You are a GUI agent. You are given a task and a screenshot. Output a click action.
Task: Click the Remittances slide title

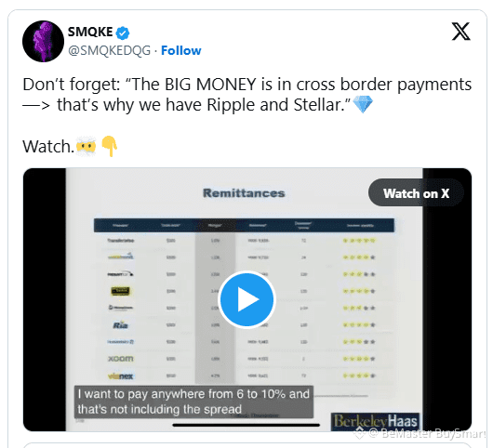[244, 193]
